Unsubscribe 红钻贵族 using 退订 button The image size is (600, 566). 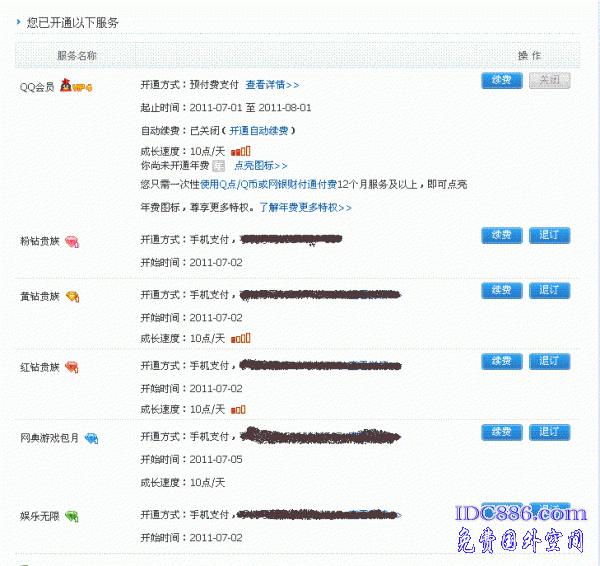[549, 361]
